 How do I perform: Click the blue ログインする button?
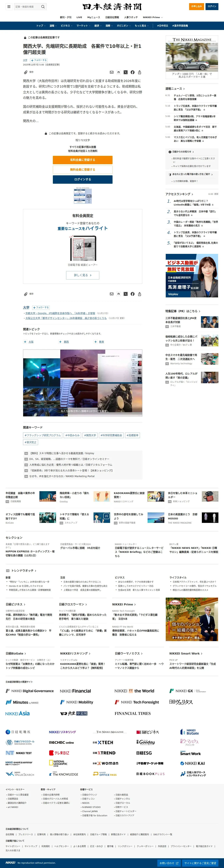pyautogui.click(x=83, y=179)
